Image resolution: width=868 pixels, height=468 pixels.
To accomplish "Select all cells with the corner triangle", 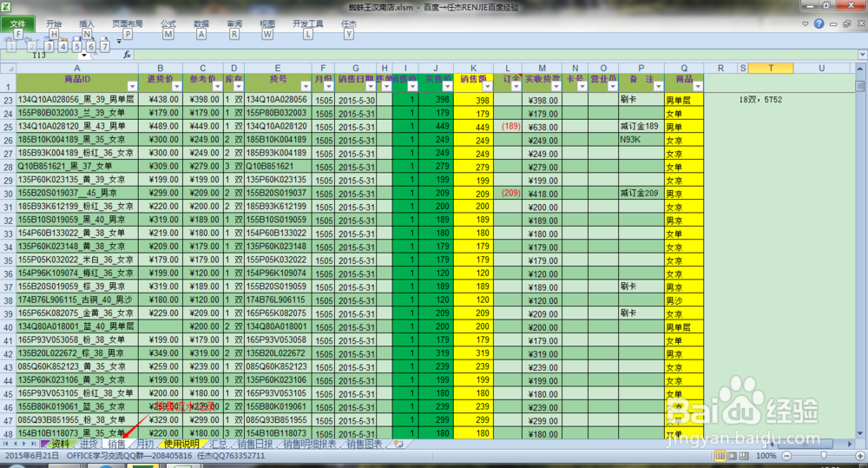I will [8, 68].
